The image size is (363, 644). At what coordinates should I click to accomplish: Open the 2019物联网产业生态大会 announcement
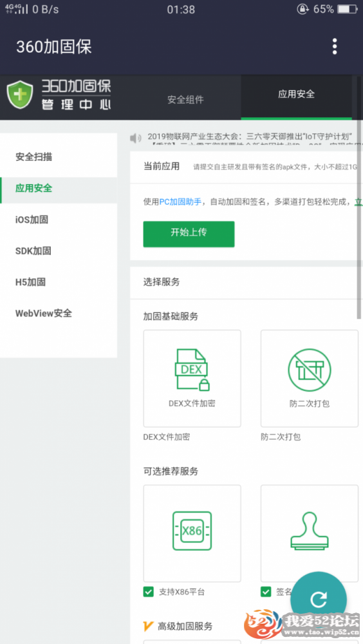(250, 137)
